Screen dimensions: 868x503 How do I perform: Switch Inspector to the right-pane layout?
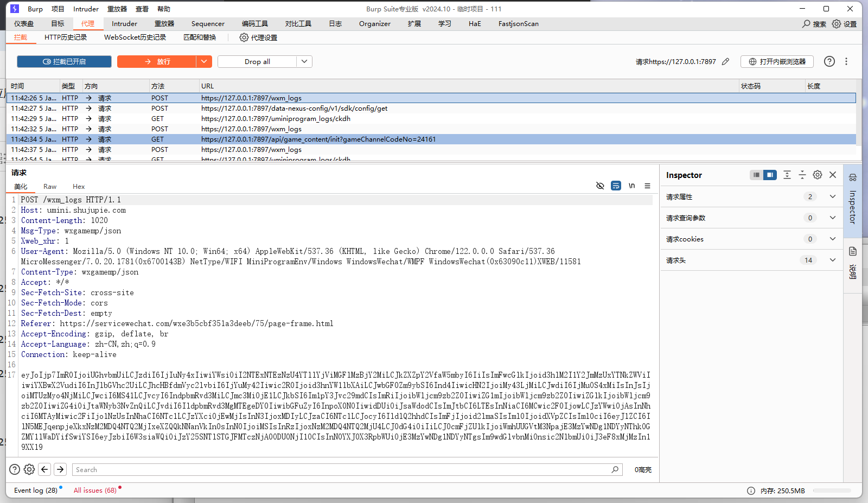pyautogui.click(x=770, y=175)
